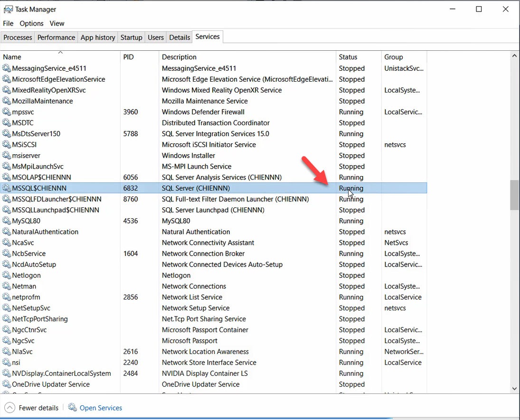Click the vertical scrollbar thumb
This screenshot has width=520, height=420.
514,195
